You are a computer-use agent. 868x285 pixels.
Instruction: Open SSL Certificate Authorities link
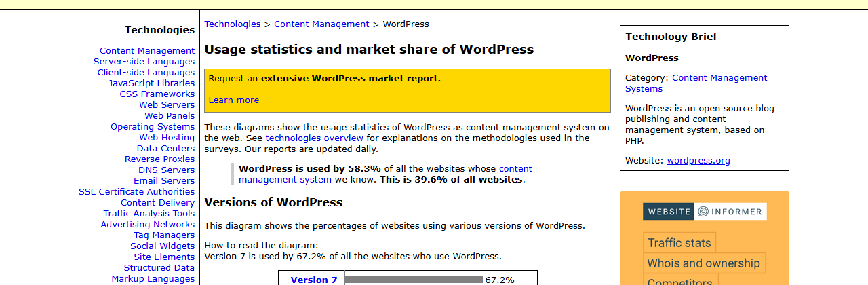tap(136, 191)
